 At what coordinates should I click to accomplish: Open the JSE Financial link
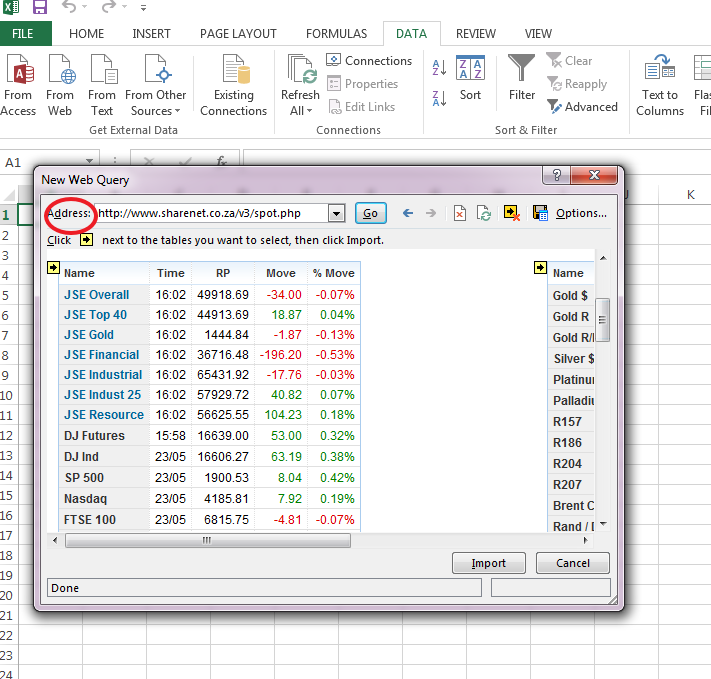[102, 355]
